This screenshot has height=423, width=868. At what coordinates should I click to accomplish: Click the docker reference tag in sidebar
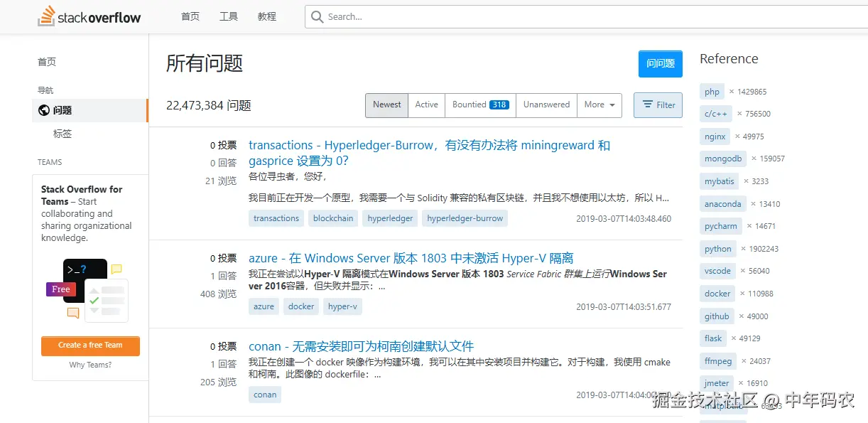[x=717, y=294]
